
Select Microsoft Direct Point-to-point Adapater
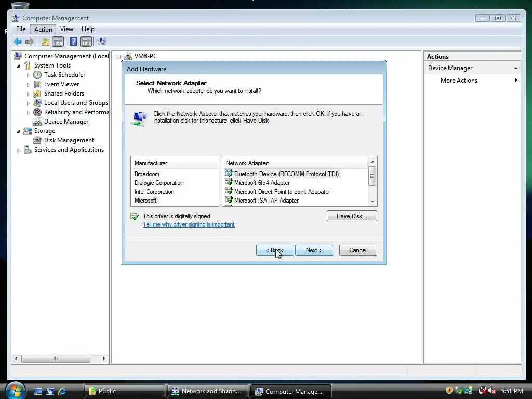coord(278,192)
